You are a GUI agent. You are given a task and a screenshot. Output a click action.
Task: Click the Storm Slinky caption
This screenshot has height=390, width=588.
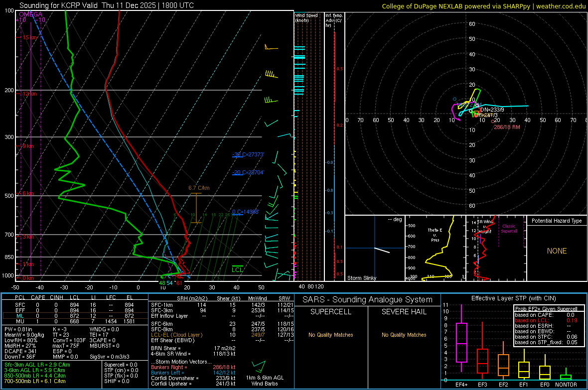point(361,278)
